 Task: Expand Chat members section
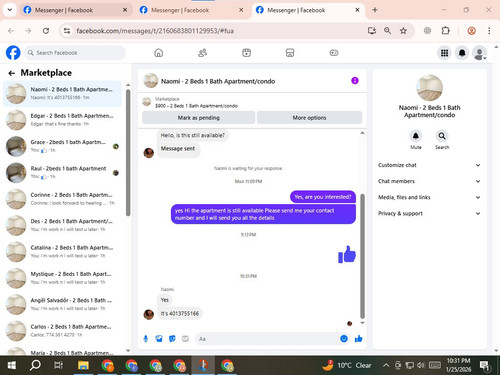pos(429,181)
